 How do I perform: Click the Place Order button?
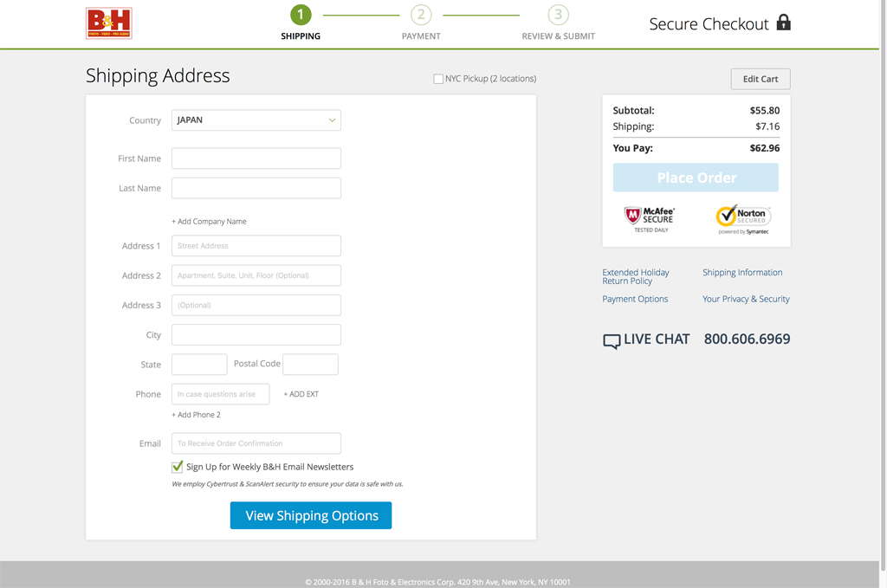coord(696,178)
